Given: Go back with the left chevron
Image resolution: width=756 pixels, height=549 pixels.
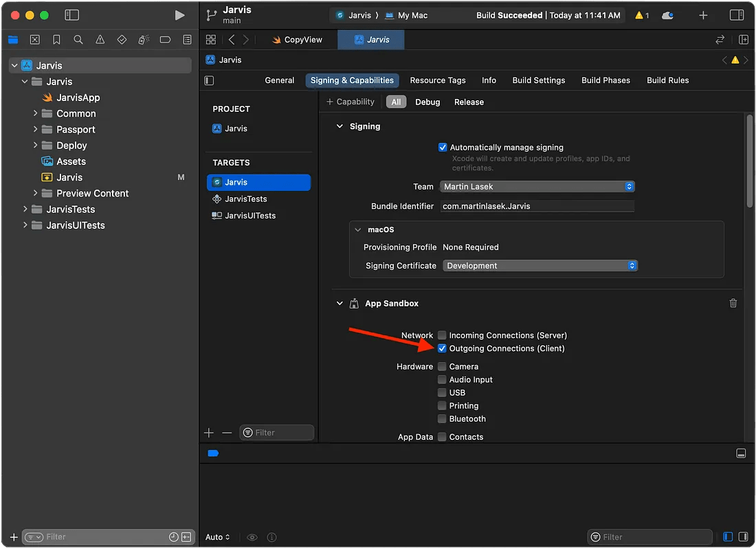Looking at the screenshot, I should 232,40.
